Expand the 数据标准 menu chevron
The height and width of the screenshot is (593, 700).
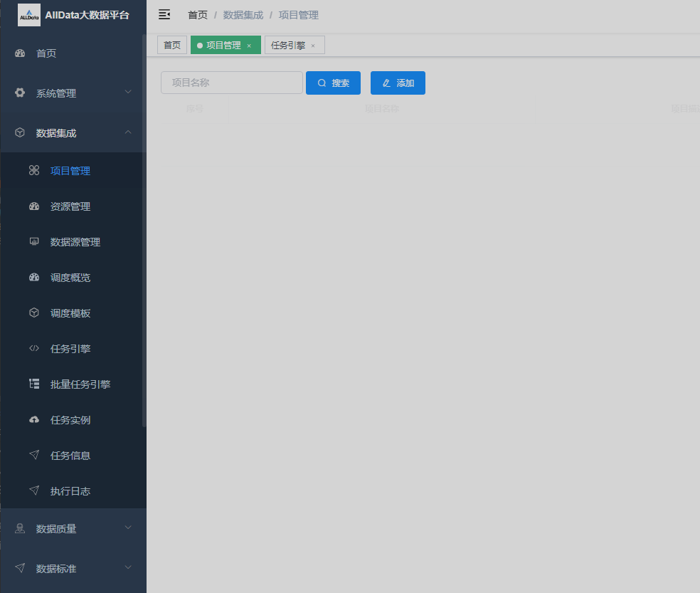pyautogui.click(x=128, y=567)
